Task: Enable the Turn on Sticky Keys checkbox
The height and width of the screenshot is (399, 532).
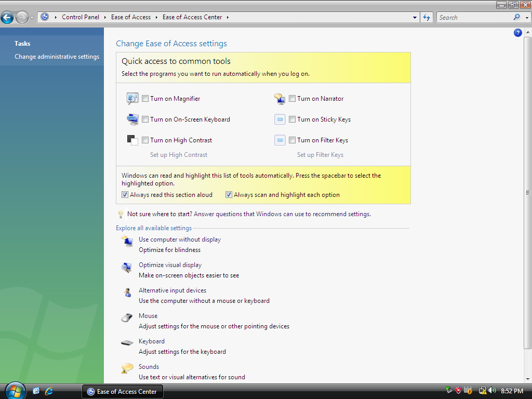Action: (292, 119)
